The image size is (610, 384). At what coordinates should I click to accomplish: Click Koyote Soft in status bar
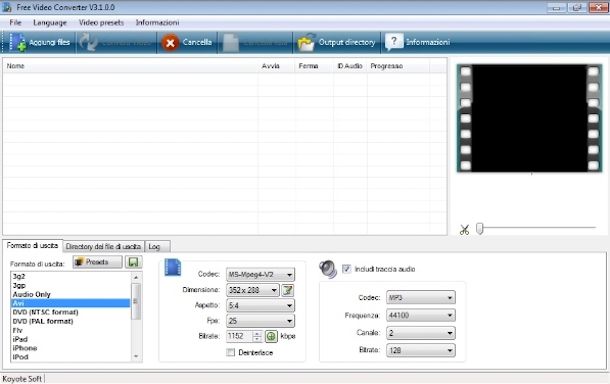pyautogui.click(x=22, y=379)
